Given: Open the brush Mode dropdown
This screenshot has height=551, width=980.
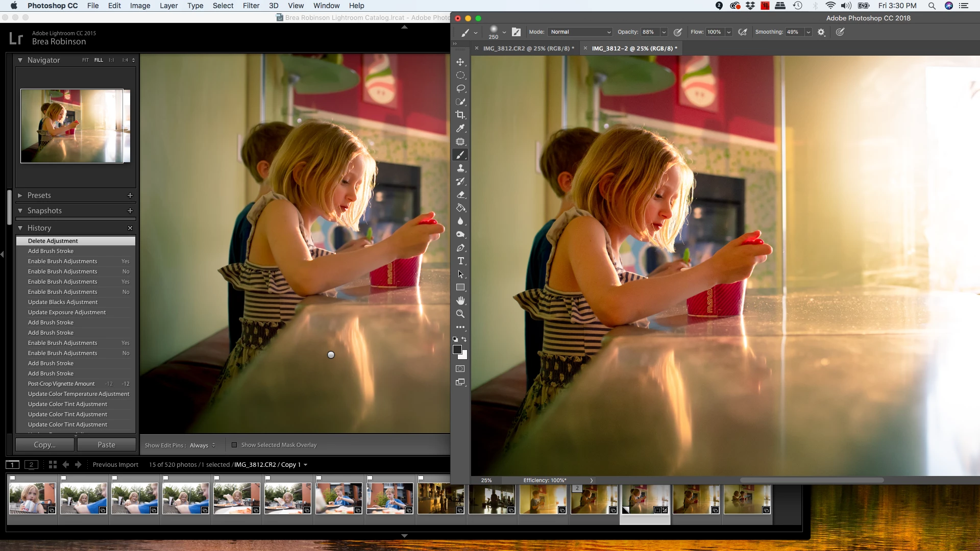Looking at the screenshot, I should [x=580, y=32].
